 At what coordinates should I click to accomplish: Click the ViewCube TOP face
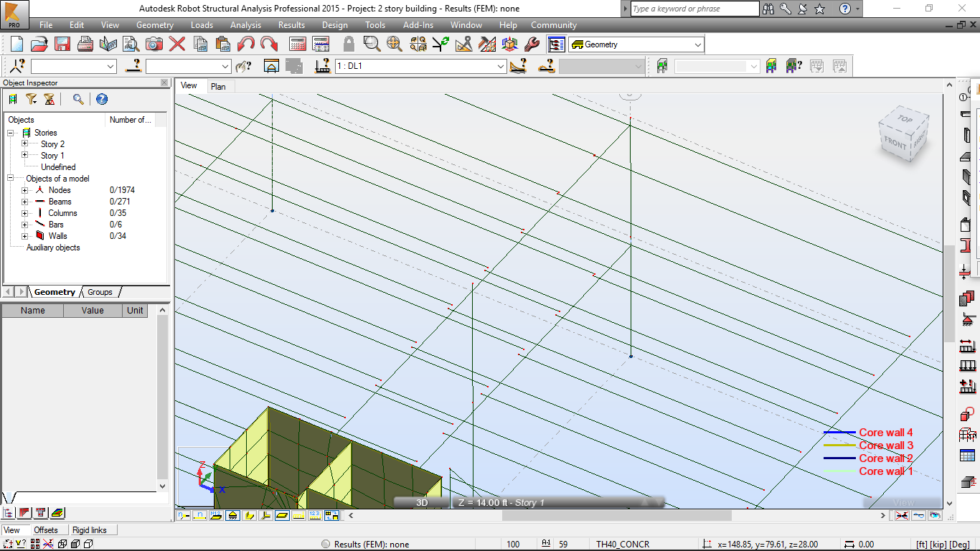905,120
